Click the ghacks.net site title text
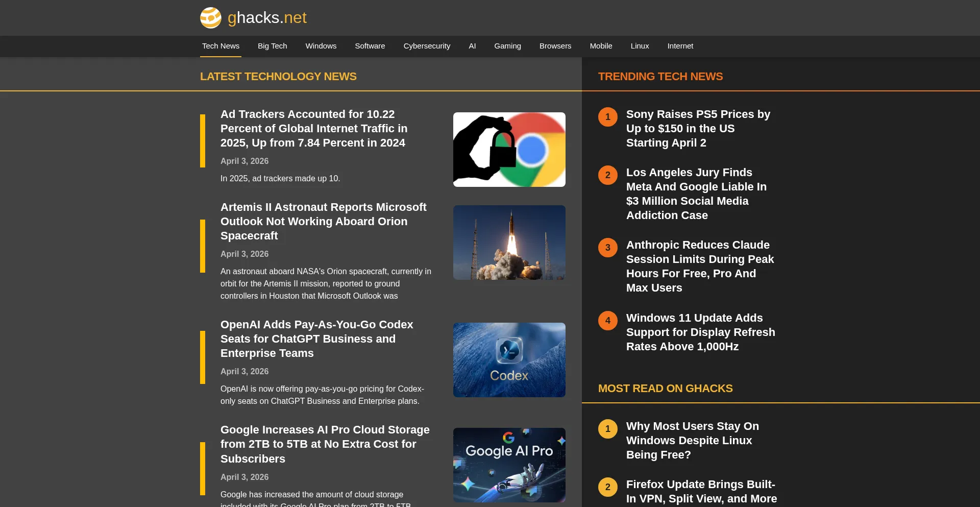This screenshot has height=507, width=980. (267, 18)
